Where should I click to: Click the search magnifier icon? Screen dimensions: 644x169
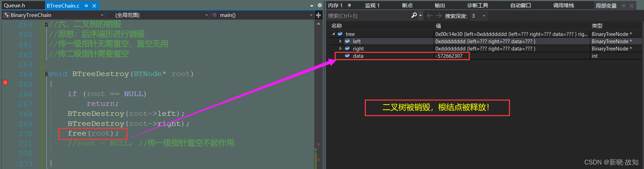[x=414, y=15]
